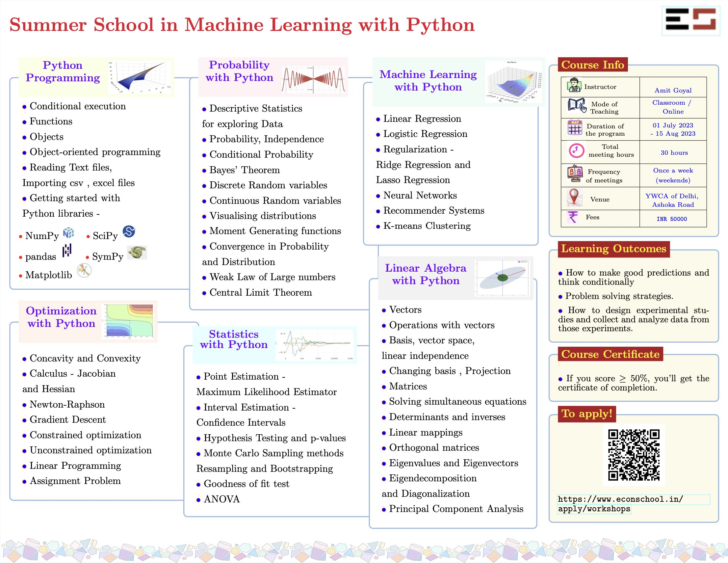Click the NumPy cube logo
Screen dimensions: 728x563
[x=68, y=232]
